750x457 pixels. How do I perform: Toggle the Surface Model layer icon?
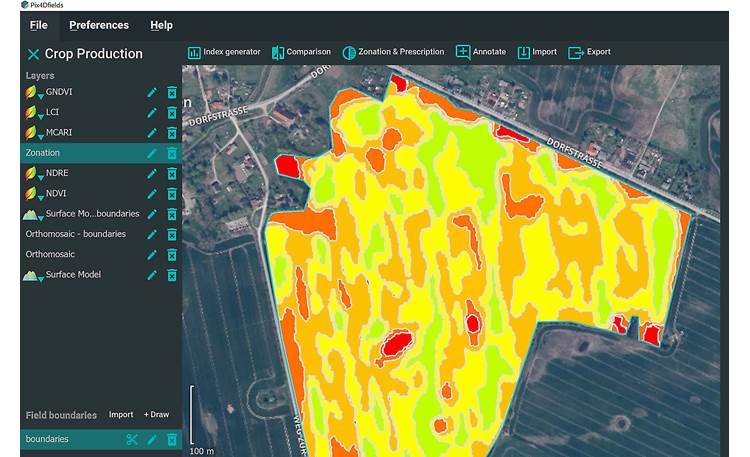click(29, 275)
